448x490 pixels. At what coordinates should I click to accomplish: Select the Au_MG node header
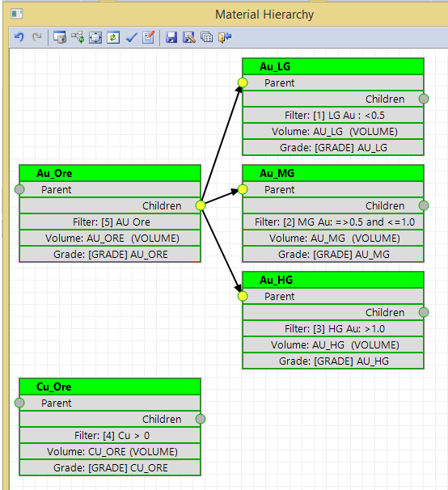333,173
